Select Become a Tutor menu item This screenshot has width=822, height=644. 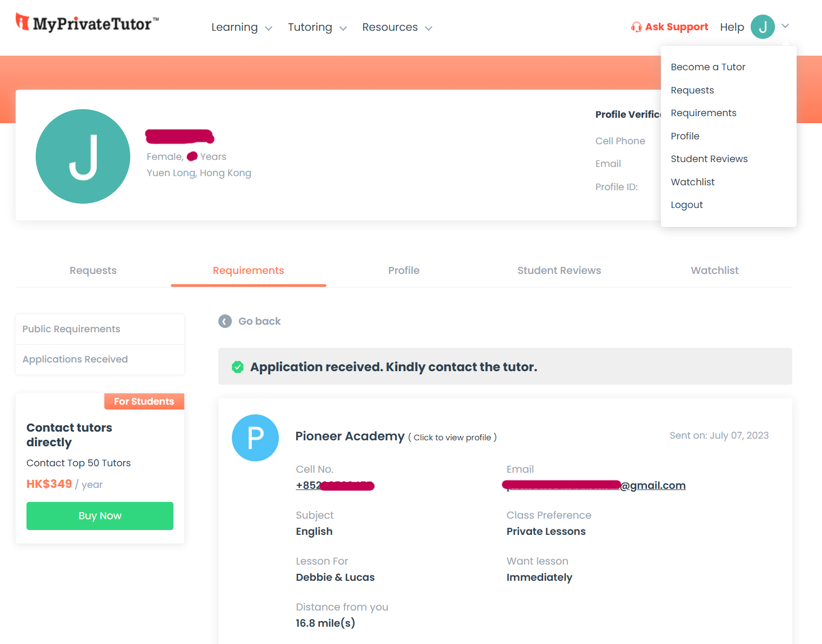(707, 67)
